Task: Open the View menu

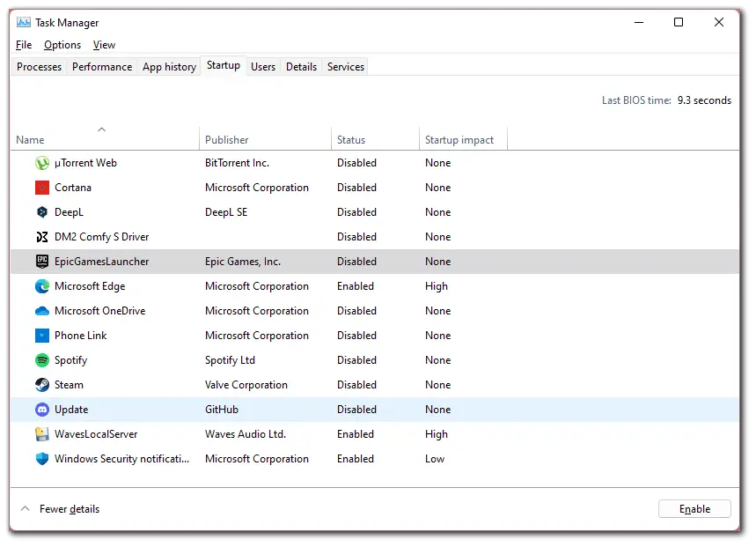Action: pyautogui.click(x=104, y=45)
